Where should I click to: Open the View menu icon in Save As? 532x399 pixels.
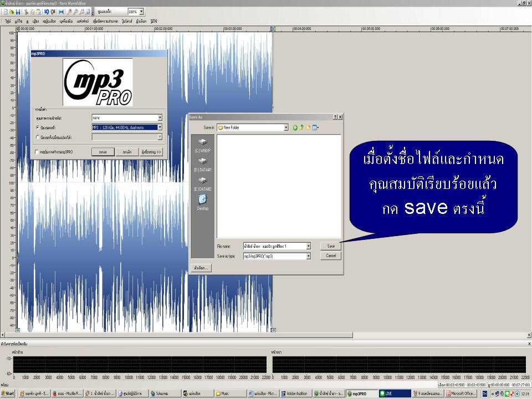point(315,127)
